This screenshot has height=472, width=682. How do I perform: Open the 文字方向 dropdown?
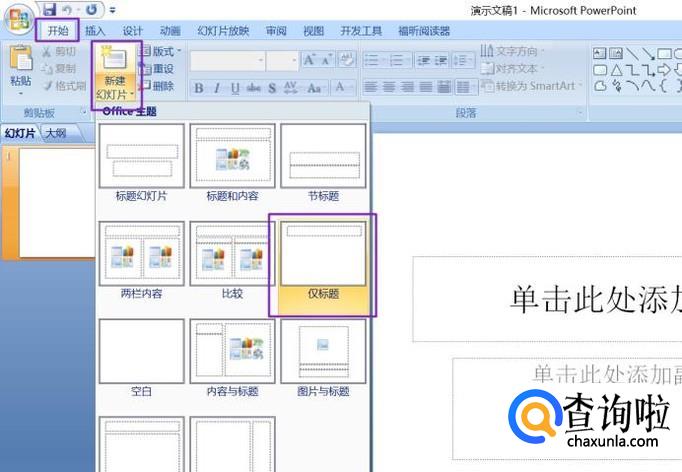[513, 51]
